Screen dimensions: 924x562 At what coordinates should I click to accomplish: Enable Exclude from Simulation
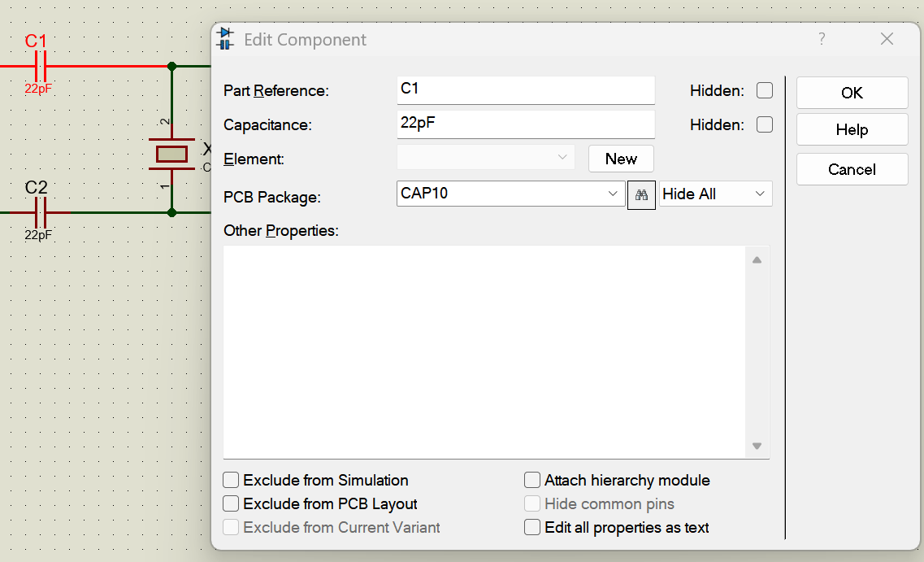click(x=232, y=480)
